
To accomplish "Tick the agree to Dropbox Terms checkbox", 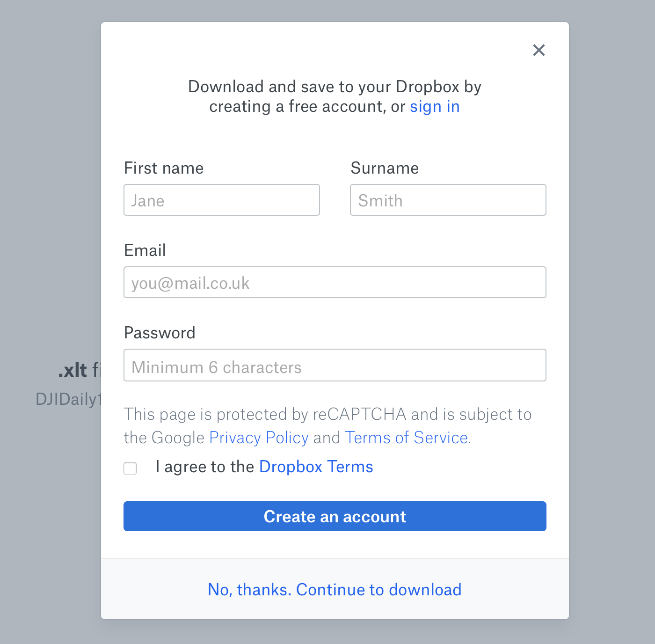I will point(130,468).
